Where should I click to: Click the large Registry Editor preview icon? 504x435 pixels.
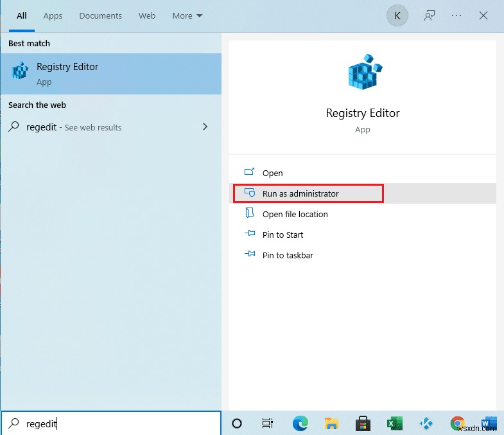[x=365, y=72]
